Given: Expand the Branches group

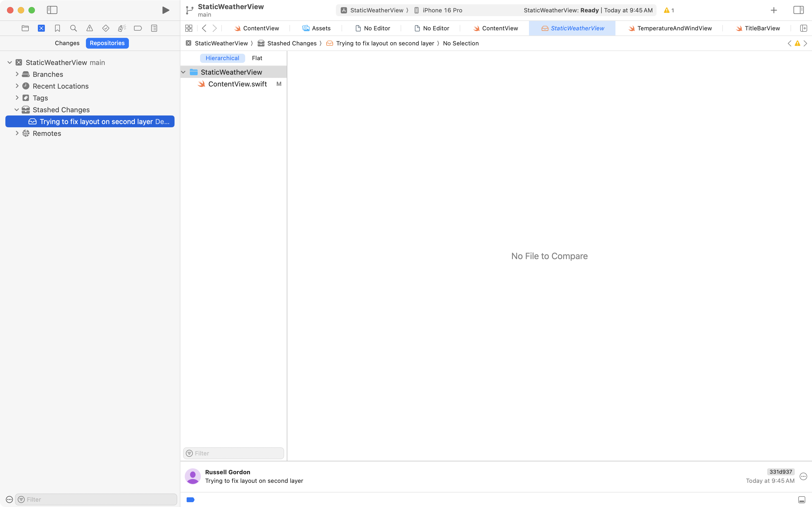Looking at the screenshot, I should (x=17, y=74).
